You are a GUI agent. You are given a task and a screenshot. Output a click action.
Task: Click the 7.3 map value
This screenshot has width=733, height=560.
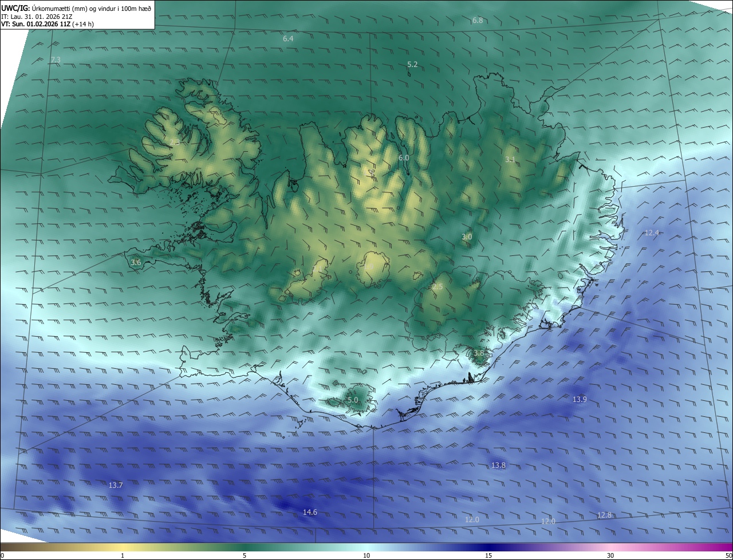pyautogui.click(x=56, y=60)
